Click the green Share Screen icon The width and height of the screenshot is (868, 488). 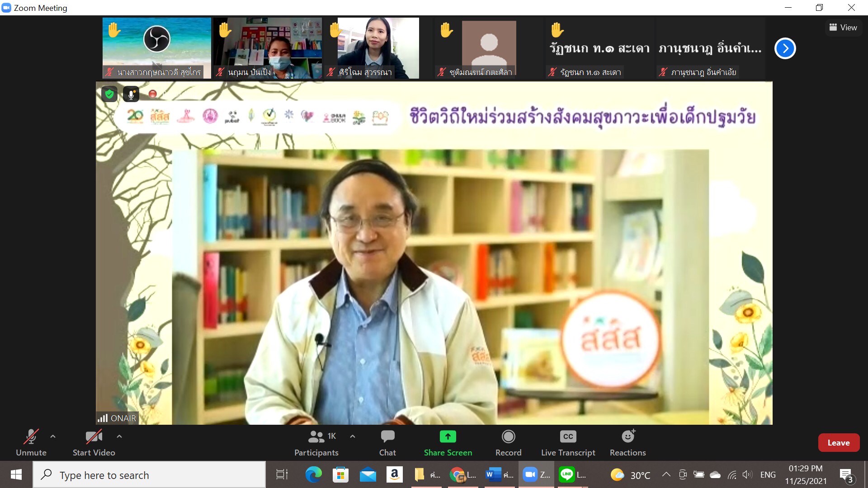pyautogui.click(x=448, y=437)
